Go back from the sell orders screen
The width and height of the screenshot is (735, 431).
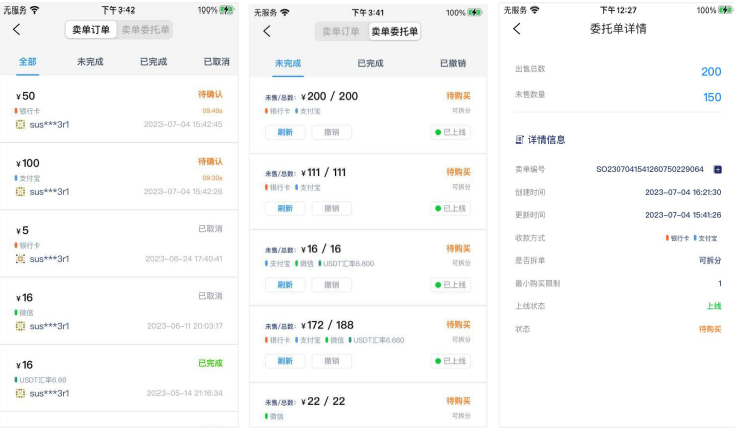pyautogui.click(x=16, y=30)
